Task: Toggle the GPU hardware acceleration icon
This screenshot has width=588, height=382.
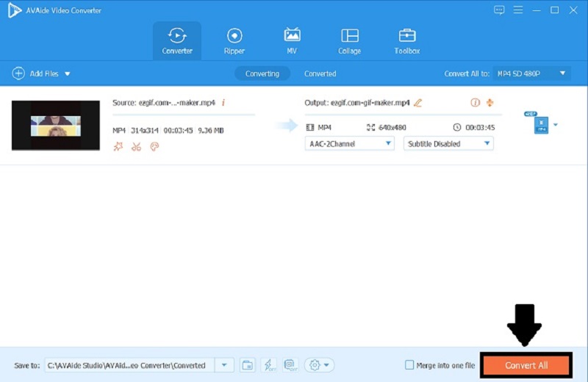Action: tap(290, 365)
